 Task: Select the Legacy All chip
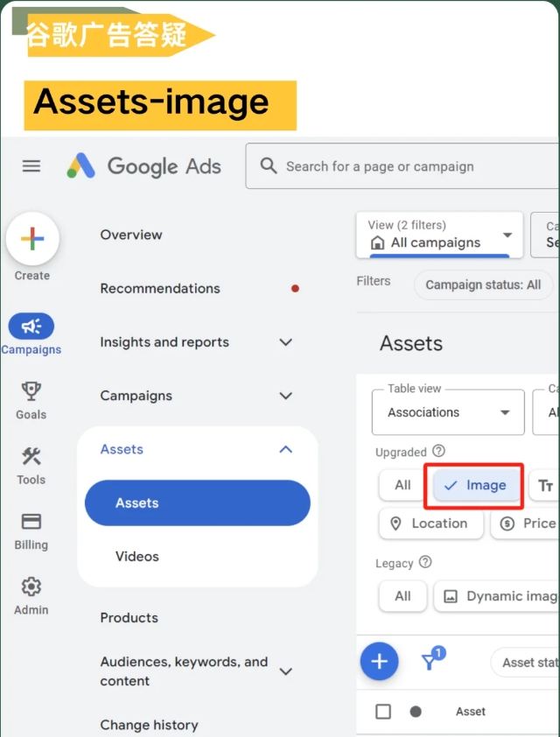tap(402, 596)
